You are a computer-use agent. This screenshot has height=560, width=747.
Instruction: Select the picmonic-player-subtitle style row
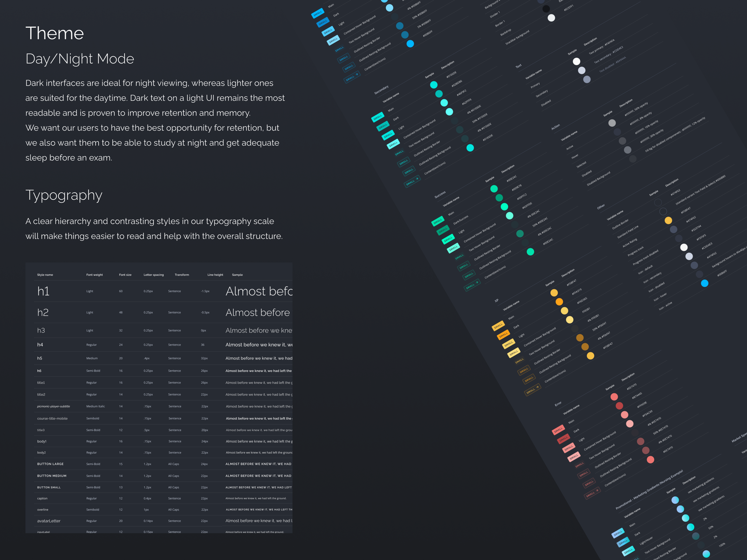point(159,406)
